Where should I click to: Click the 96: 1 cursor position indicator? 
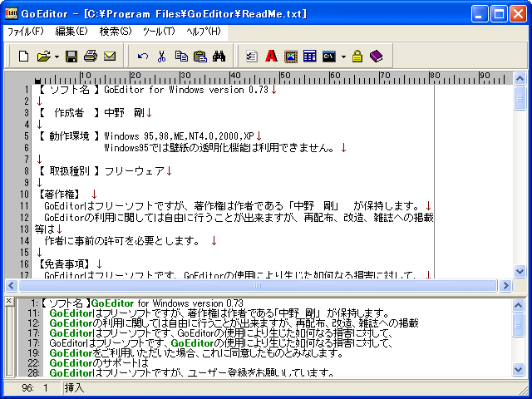35,388
